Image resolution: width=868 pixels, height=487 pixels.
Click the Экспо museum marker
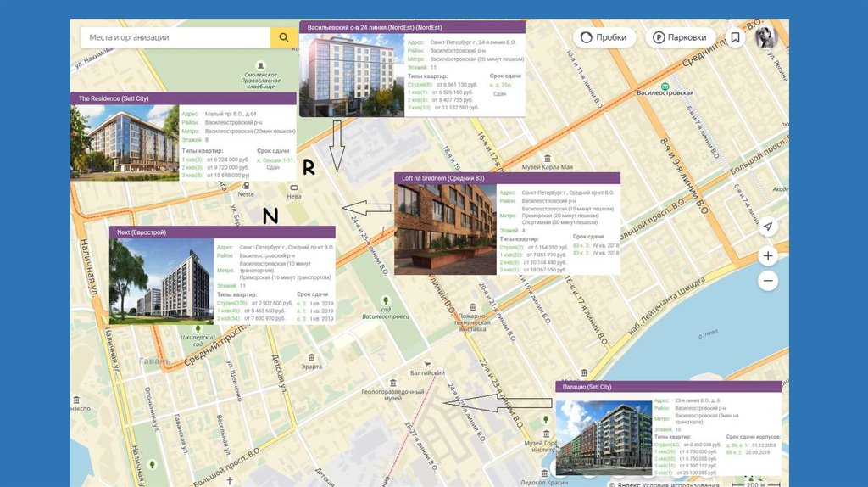click(76, 400)
